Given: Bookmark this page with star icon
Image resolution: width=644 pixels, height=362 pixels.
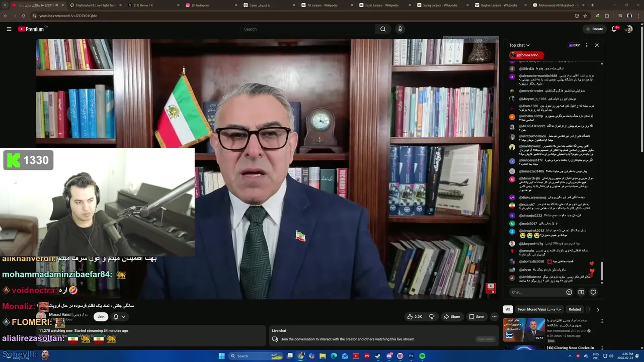Looking at the screenshot, I should 586,16.
